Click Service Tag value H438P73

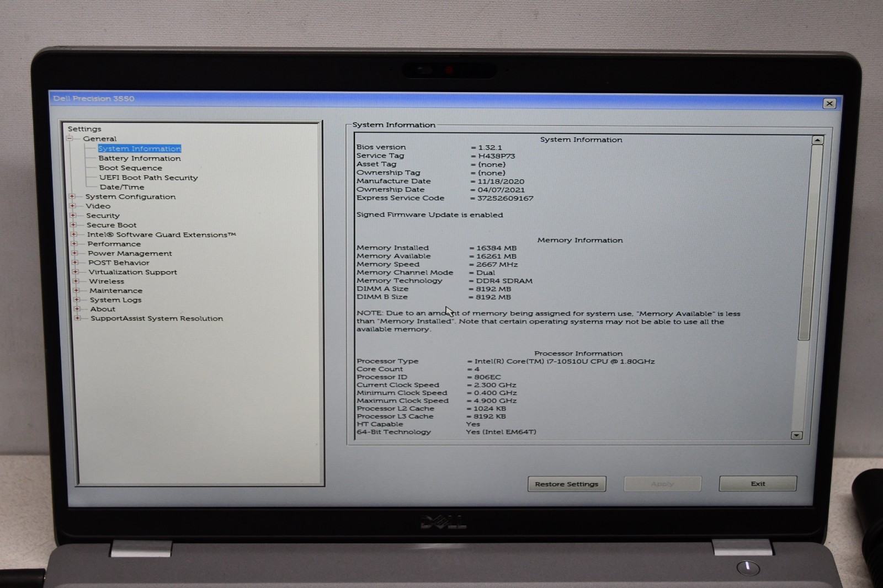497,156
